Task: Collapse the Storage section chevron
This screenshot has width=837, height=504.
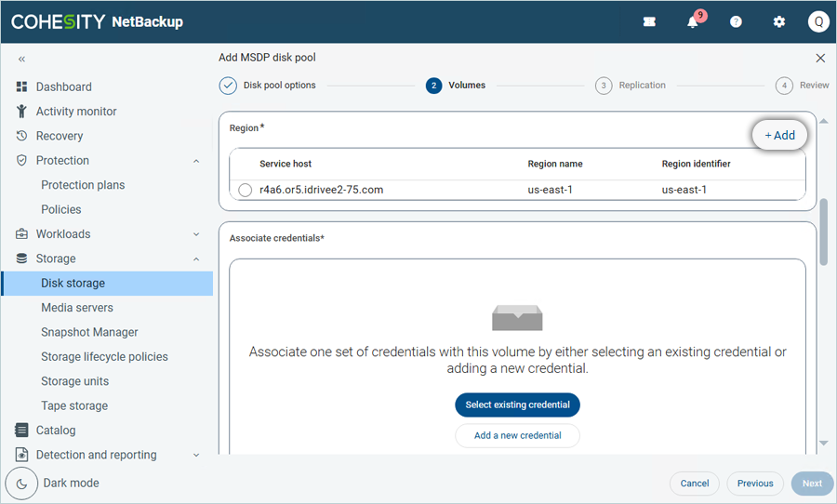Action: [x=196, y=259]
